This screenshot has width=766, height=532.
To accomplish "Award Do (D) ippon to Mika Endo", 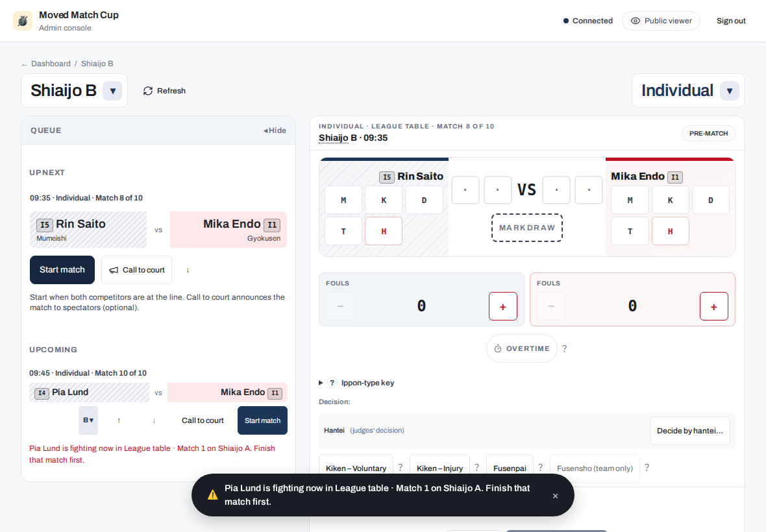I will click(711, 200).
